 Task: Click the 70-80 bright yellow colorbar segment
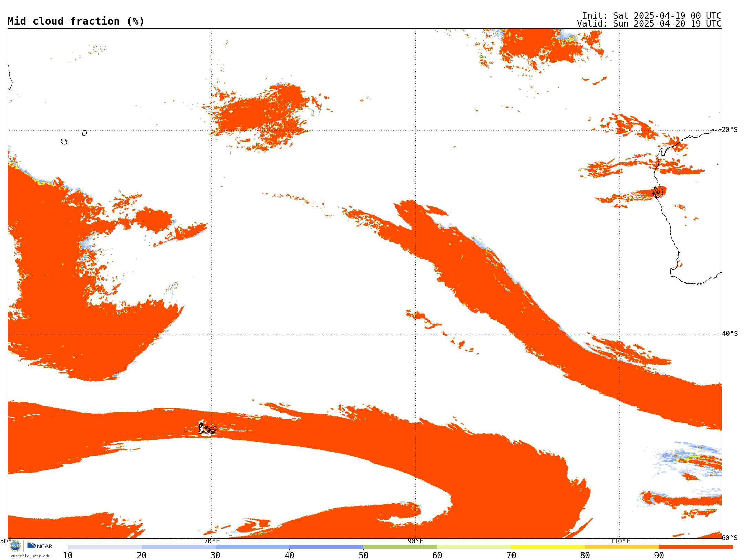click(548, 547)
